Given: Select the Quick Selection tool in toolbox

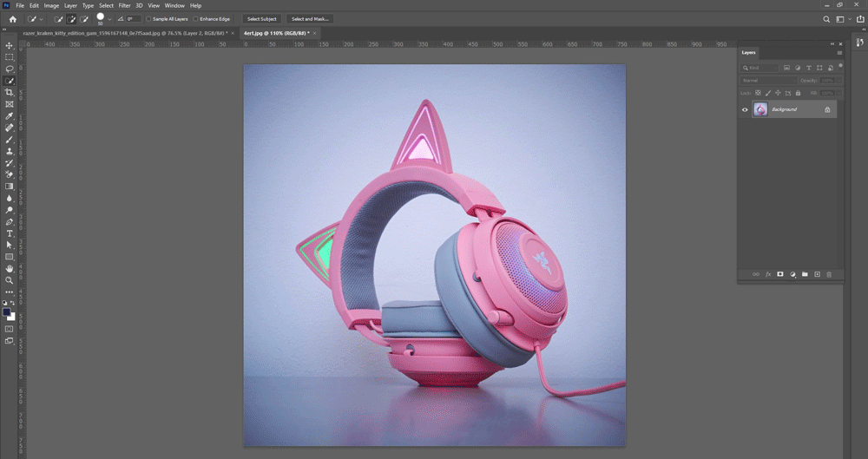Looking at the screenshot, I should coord(10,81).
